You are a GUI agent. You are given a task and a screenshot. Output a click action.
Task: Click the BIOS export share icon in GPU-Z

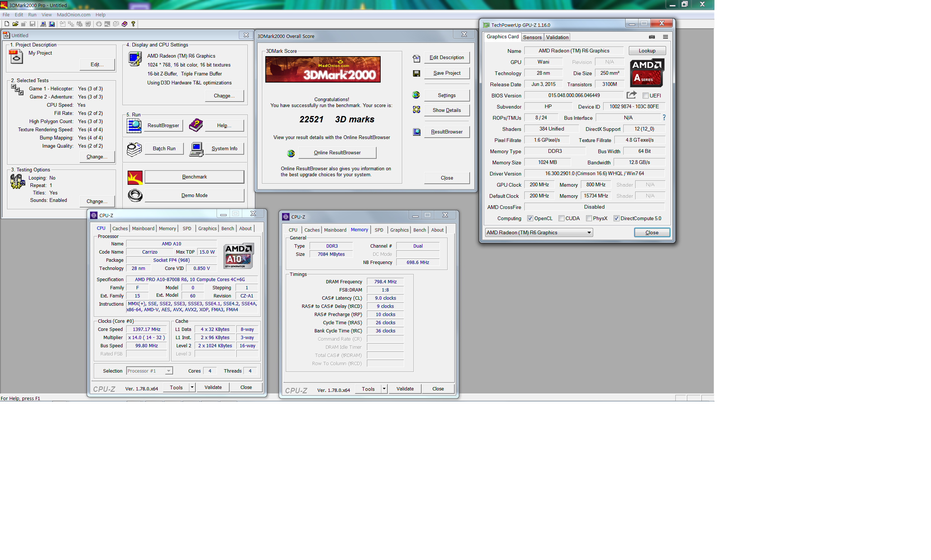pyautogui.click(x=631, y=95)
